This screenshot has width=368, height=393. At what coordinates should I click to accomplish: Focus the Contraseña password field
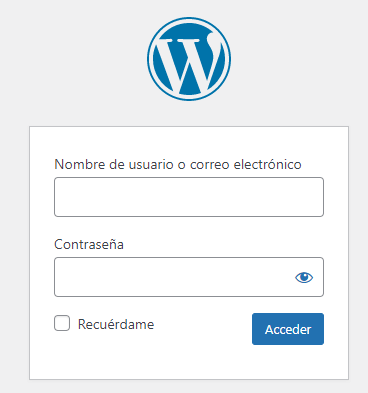pyautogui.click(x=189, y=277)
